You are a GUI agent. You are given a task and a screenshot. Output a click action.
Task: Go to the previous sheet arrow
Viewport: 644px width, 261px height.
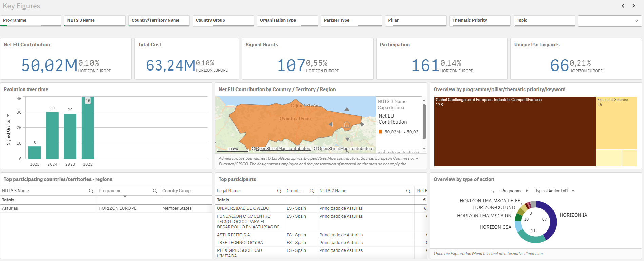point(623,6)
